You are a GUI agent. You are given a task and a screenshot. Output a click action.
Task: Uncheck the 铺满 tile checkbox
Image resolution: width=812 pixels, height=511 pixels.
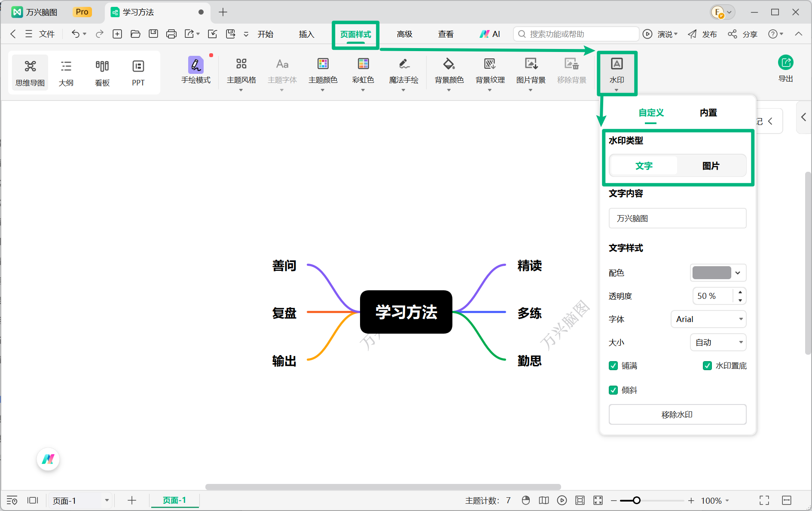614,366
